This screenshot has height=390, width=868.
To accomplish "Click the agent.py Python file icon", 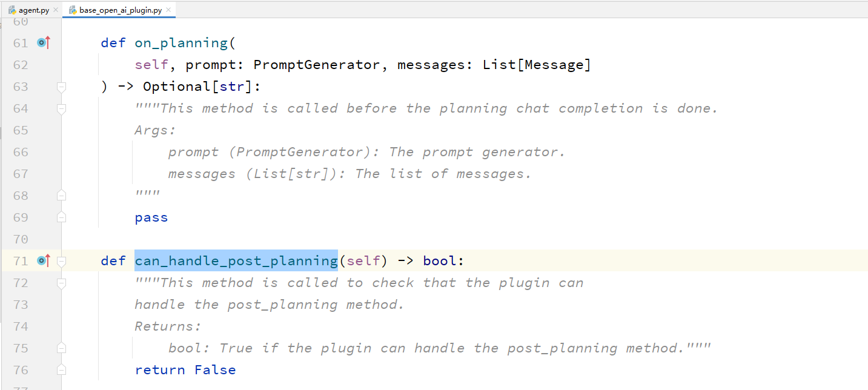I will [12, 10].
